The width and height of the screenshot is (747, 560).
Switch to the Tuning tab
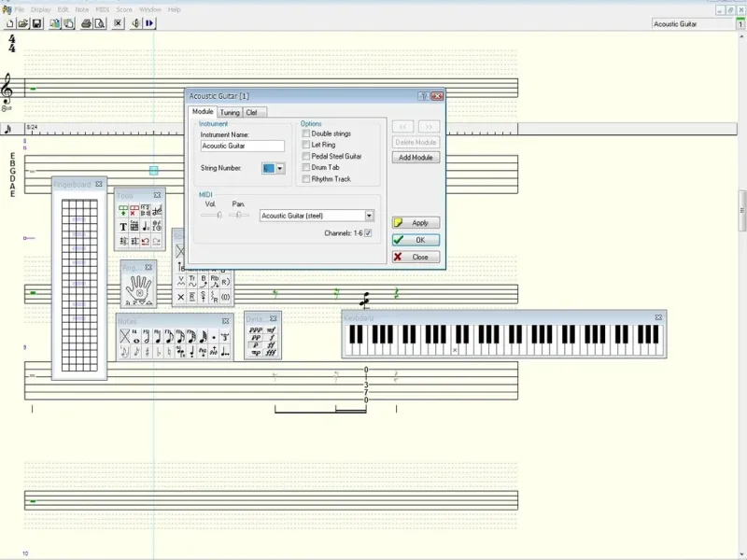click(230, 112)
